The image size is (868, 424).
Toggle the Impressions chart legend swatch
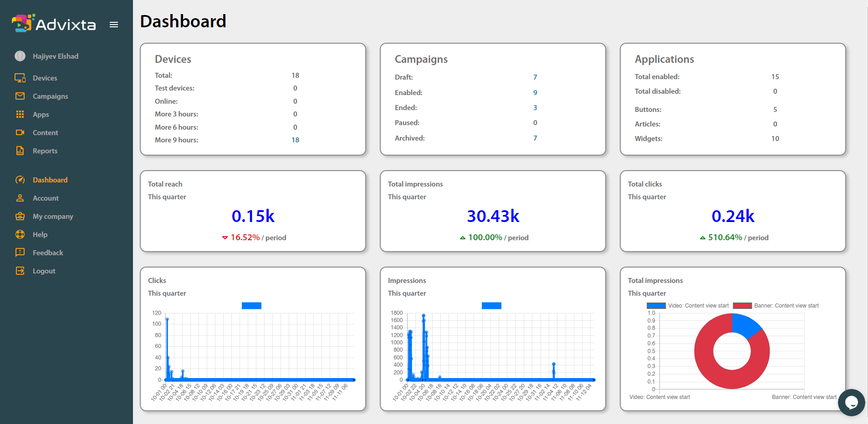[491, 306]
